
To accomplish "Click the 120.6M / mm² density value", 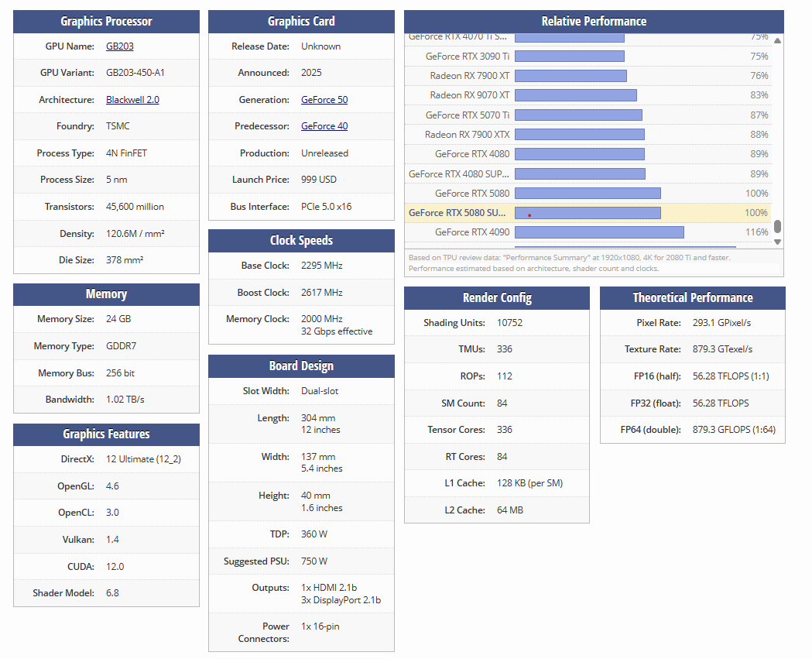I will click(135, 234).
